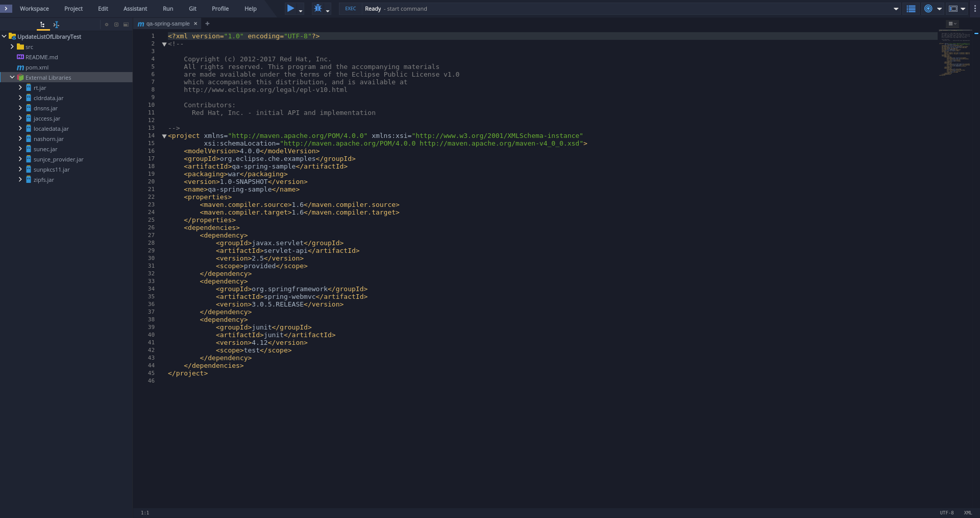Click the External Libraries icon

pyautogui.click(x=20, y=77)
